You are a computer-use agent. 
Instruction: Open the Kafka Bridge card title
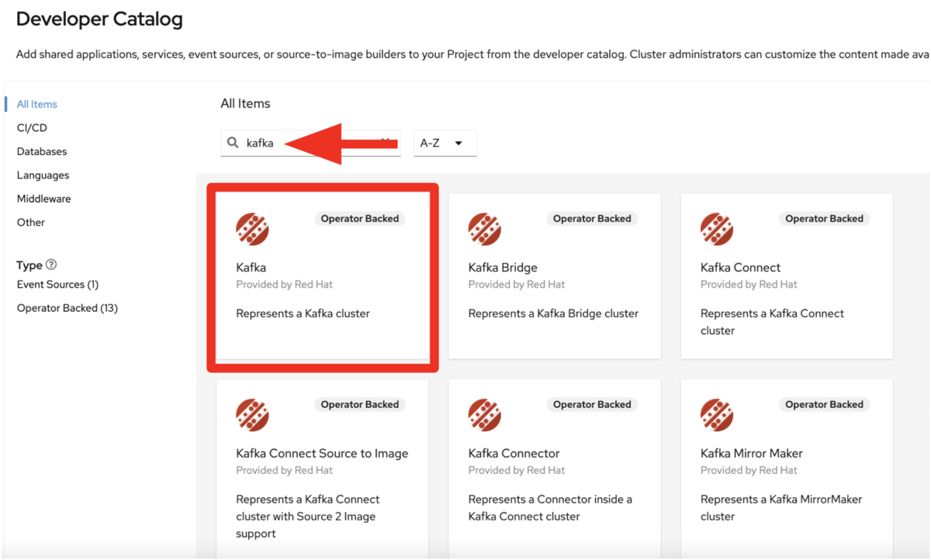tap(503, 268)
